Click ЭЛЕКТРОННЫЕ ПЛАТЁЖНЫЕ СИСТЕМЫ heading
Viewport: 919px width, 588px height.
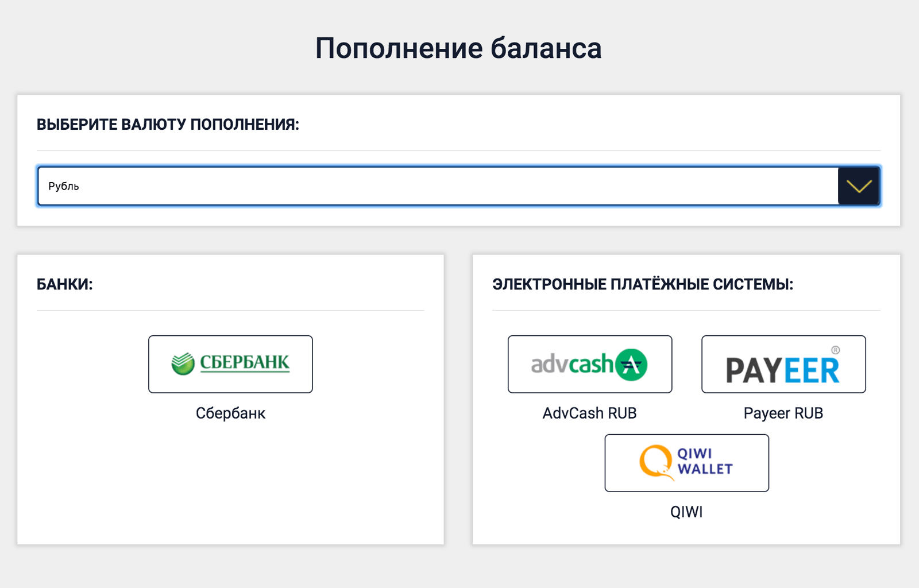pyautogui.click(x=643, y=284)
